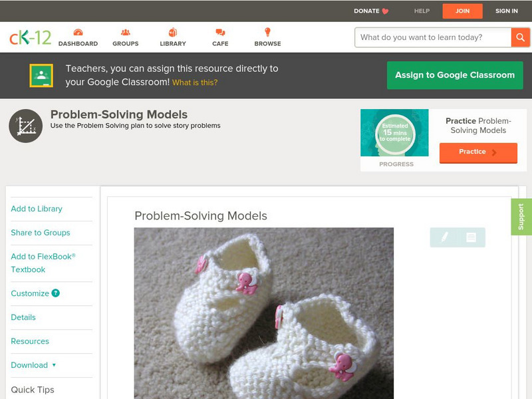Click the CK-12 logo

(30, 37)
